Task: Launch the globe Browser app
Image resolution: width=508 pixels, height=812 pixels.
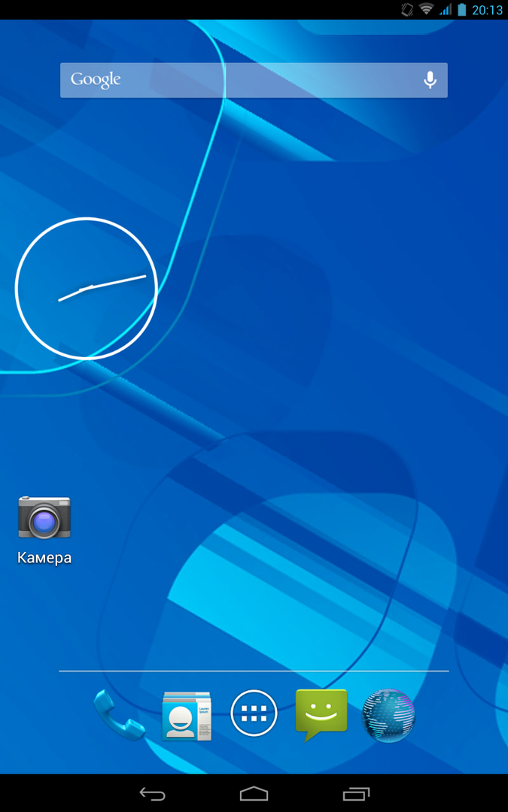Action: click(388, 715)
